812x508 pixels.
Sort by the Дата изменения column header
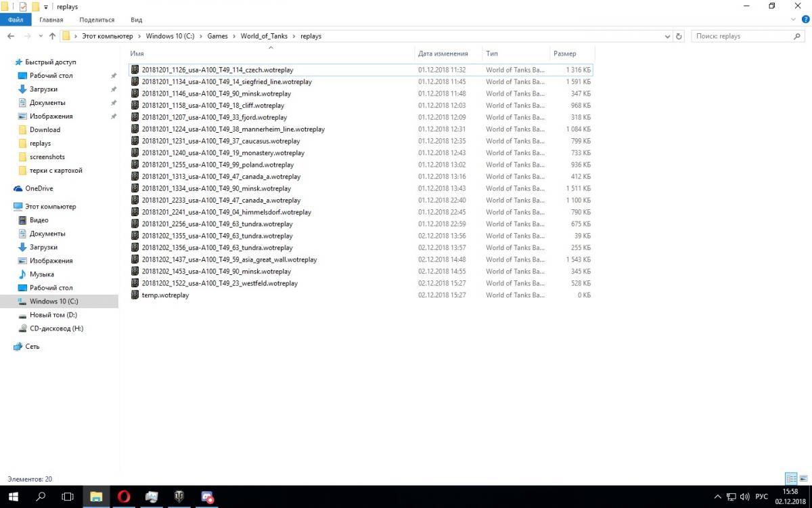447,54
